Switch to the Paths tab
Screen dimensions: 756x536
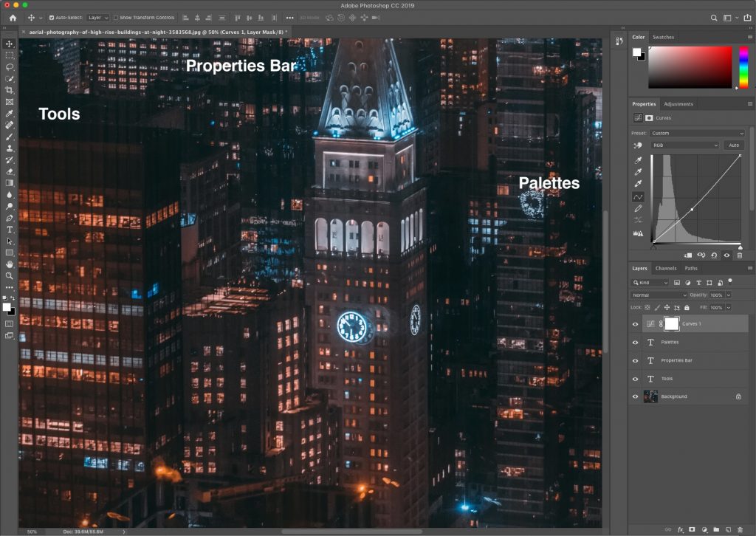coord(691,269)
